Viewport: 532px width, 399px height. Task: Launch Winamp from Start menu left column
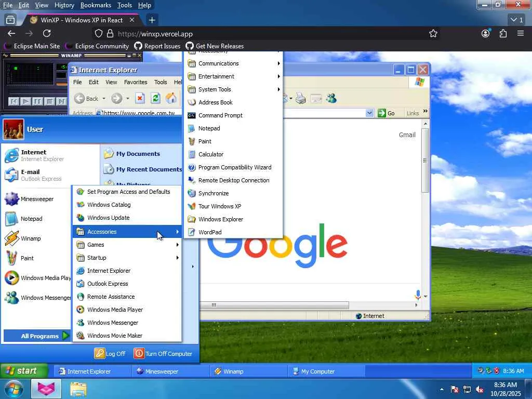pyautogui.click(x=37, y=238)
